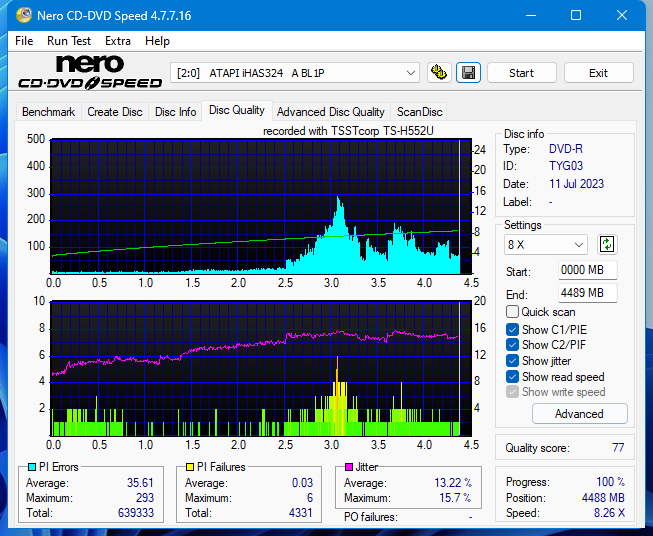Open the Advanced Disc Quality tab
The width and height of the screenshot is (653, 536).
pos(331,112)
